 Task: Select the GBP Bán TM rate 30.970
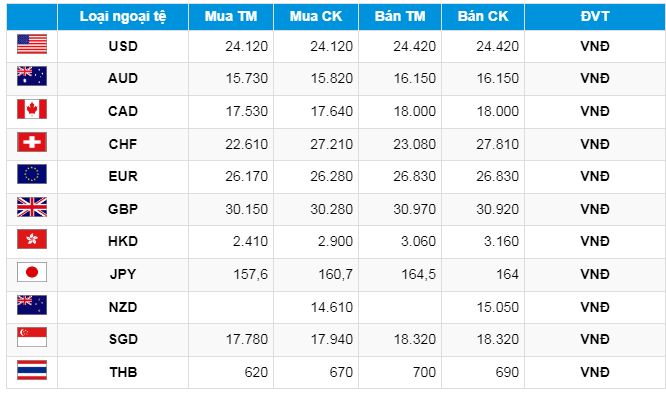[415, 207]
